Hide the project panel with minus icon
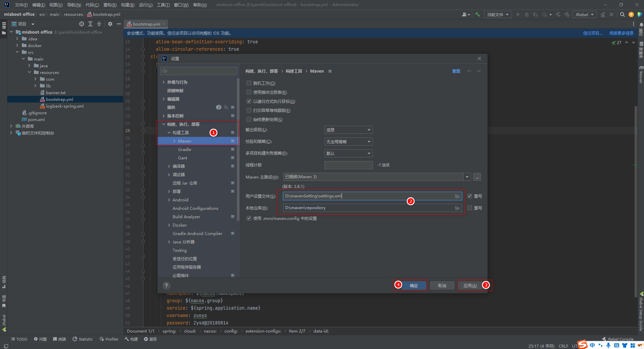This screenshot has height=349, width=644. click(119, 24)
